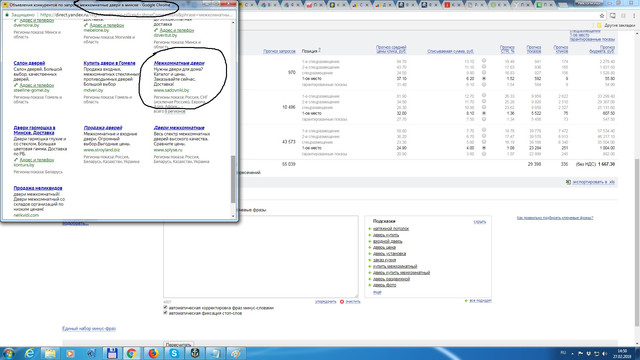640x360 pixels.
Task: Toggle automatic minus-word phrase correction checkbox
Action: (165, 307)
